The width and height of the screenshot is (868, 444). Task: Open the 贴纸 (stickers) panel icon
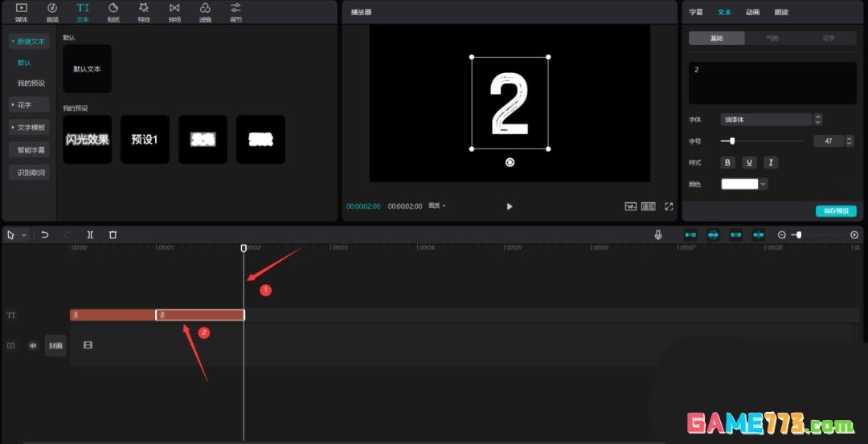[x=113, y=11]
